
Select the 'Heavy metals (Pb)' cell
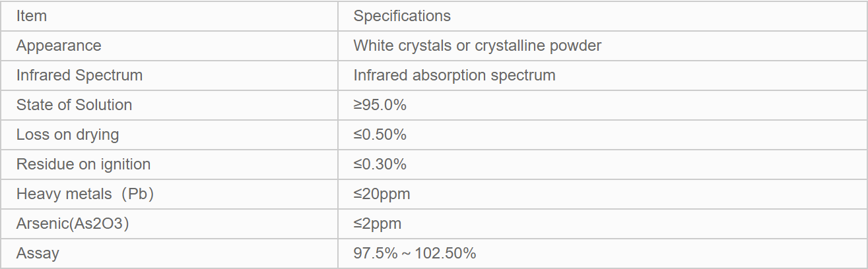click(x=85, y=194)
